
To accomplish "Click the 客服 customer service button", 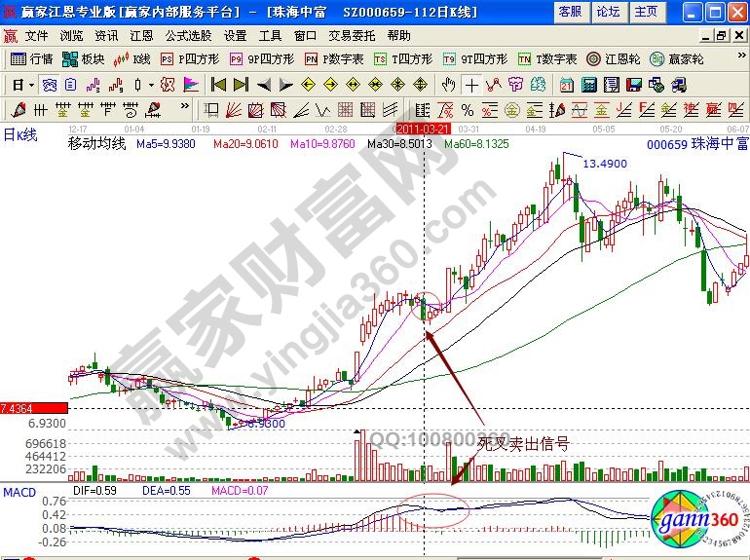I will 570,12.
